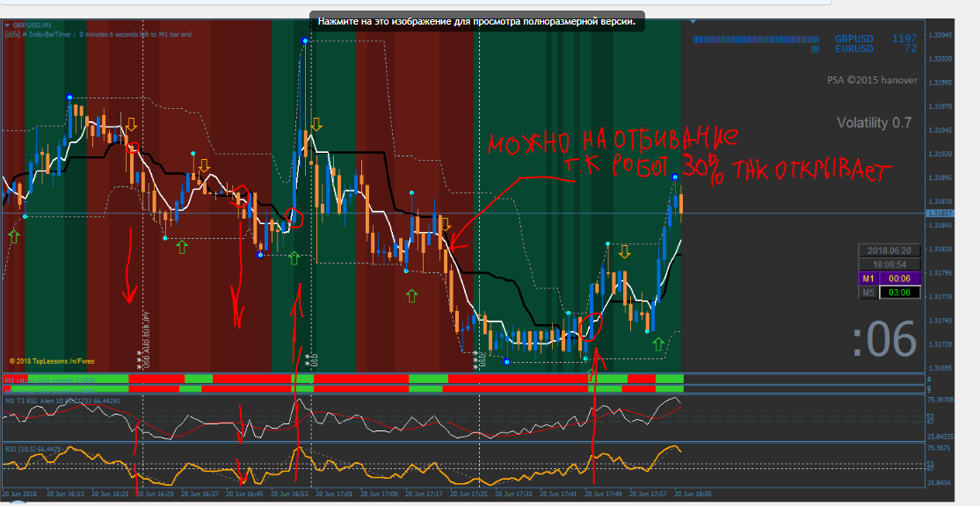The width and height of the screenshot is (980, 506).
Task: Click the M1 countdown box showing 00:06
Action: tap(899, 278)
